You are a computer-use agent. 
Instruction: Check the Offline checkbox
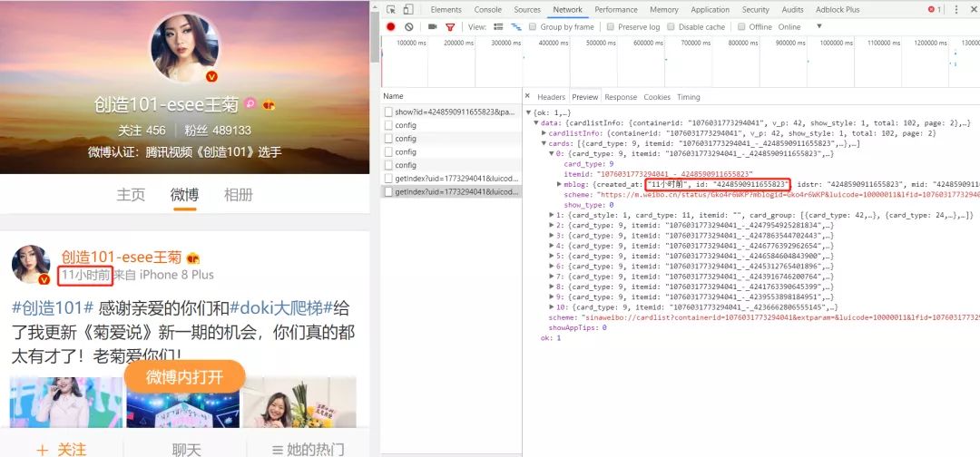[x=741, y=27]
